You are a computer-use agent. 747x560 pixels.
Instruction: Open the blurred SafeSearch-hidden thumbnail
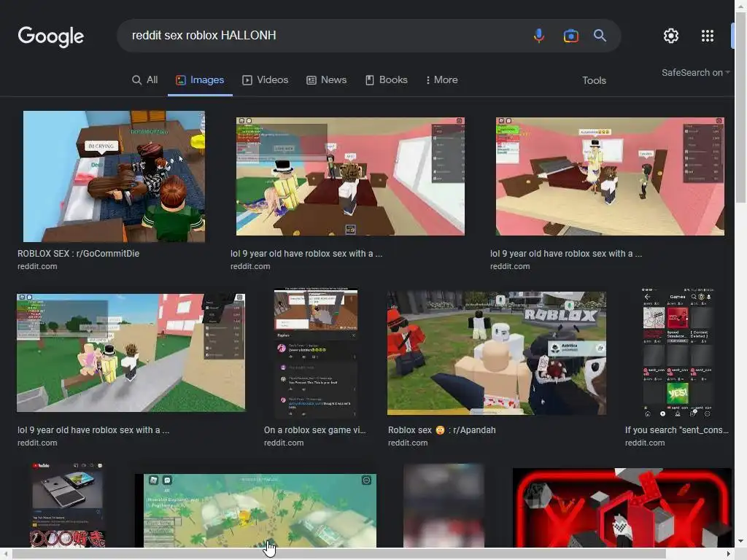point(444,506)
